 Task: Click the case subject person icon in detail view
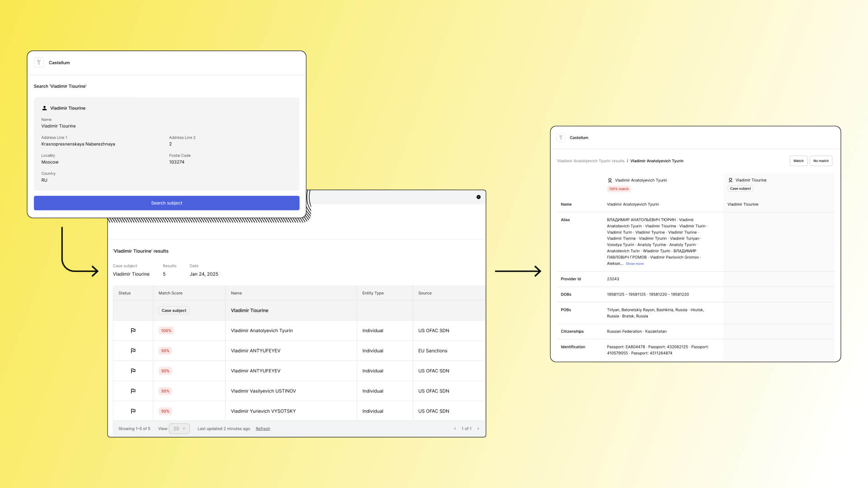pos(730,180)
